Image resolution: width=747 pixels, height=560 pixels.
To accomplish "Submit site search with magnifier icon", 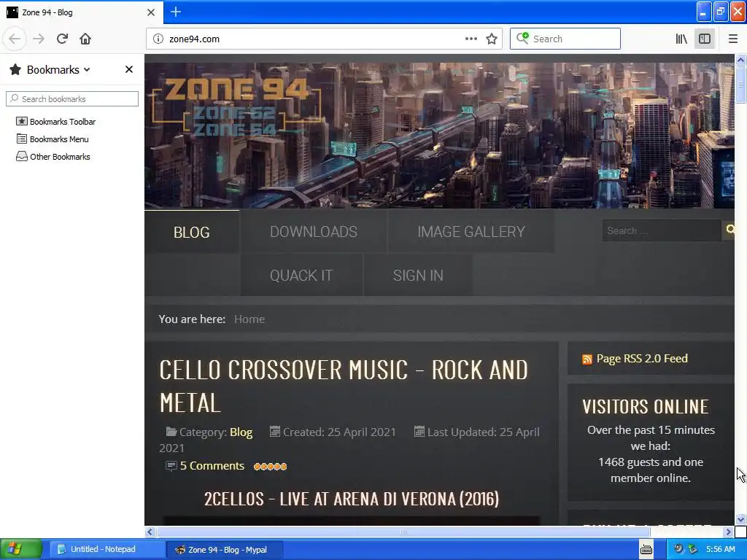I will tap(729, 230).
